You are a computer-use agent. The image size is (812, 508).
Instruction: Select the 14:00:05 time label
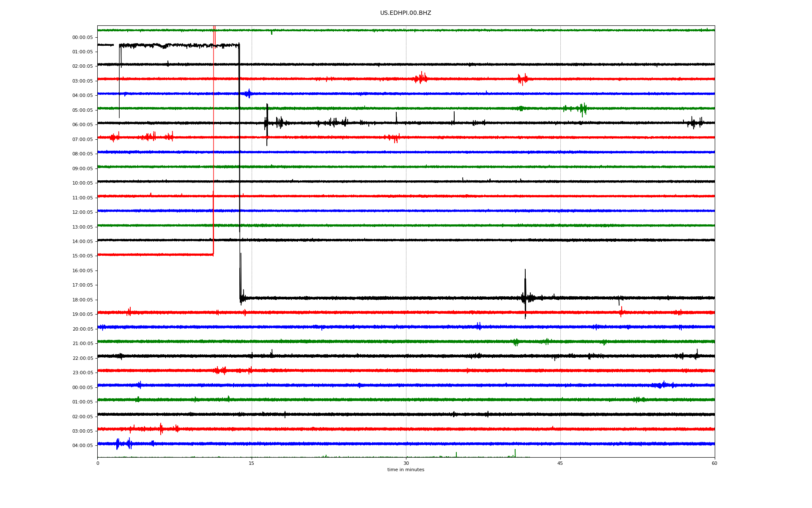click(x=82, y=241)
